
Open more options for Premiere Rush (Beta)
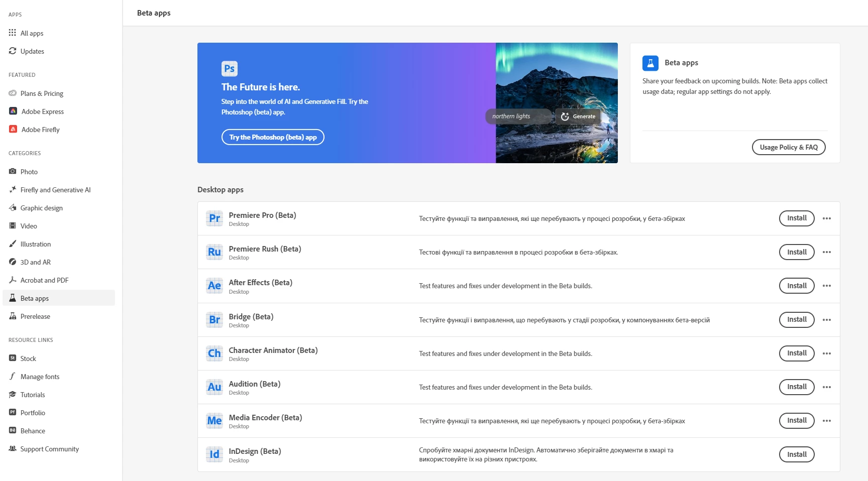(827, 252)
